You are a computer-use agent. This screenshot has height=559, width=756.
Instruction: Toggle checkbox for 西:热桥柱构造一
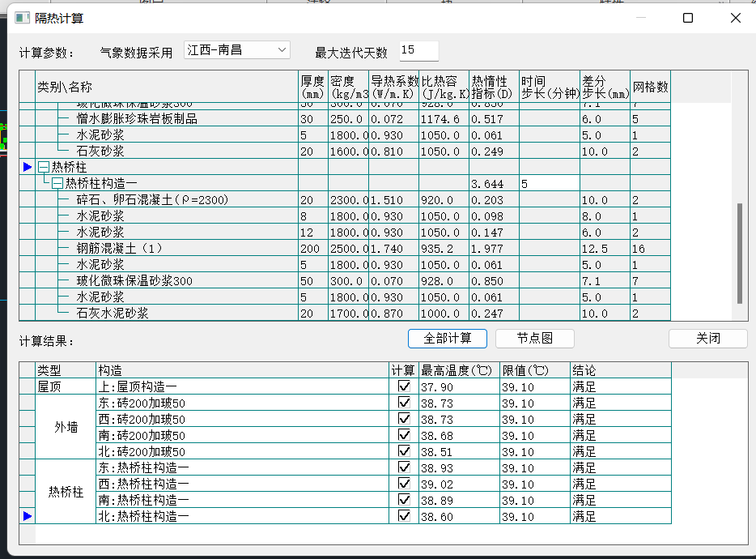tap(404, 484)
